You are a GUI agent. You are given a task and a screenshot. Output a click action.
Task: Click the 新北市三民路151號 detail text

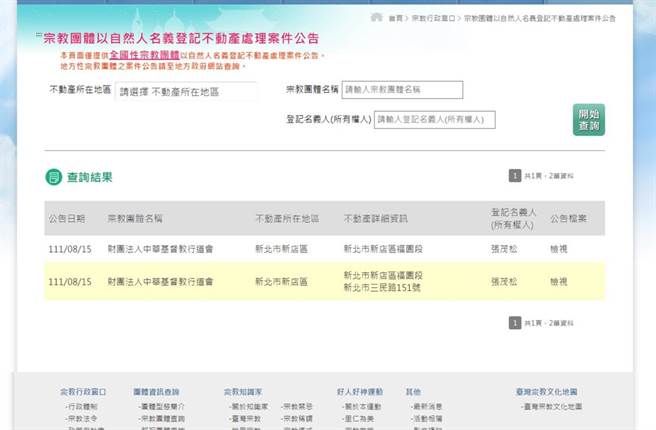pos(382,288)
